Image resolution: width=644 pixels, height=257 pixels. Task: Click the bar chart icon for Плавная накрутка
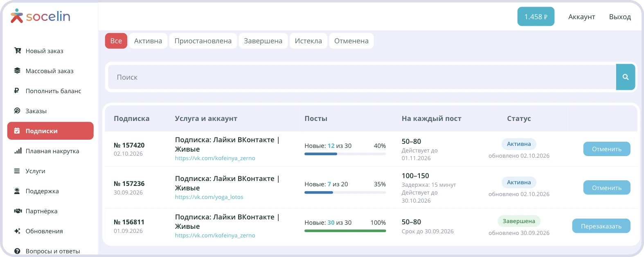(18, 151)
